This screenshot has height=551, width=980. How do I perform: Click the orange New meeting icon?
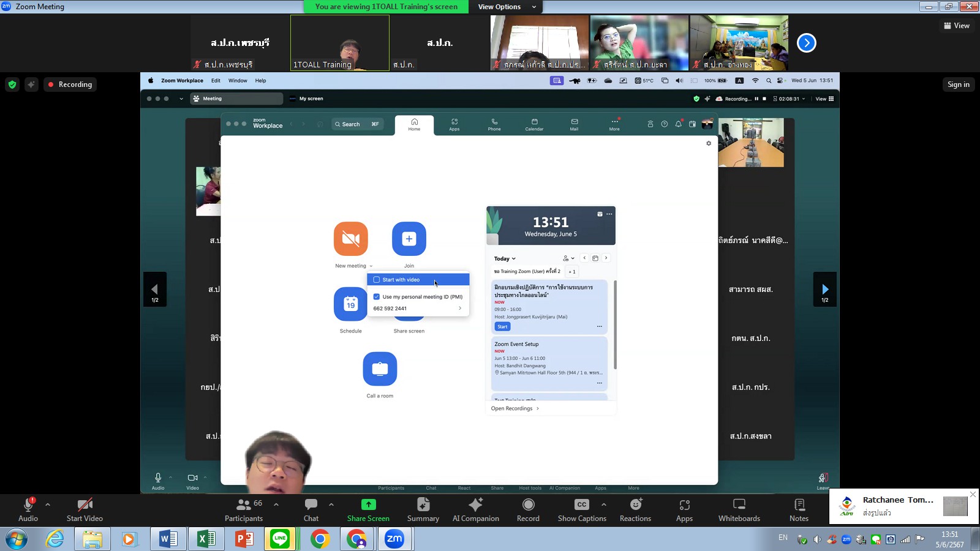click(x=351, y=239)
